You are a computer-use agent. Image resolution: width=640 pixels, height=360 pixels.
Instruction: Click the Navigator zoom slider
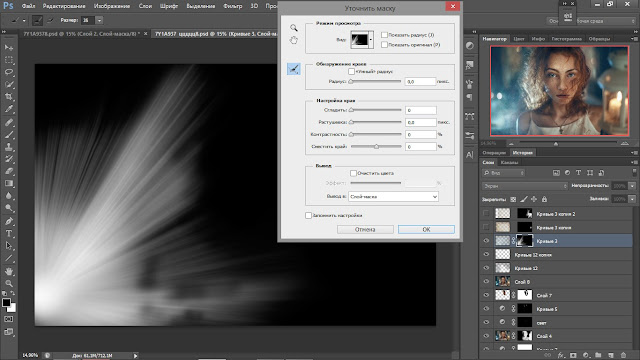pos(556,144)
